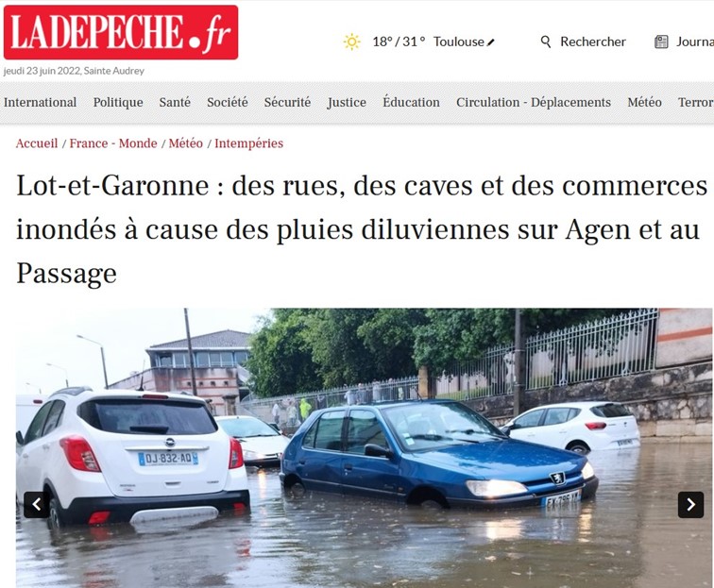The height and width of the screenshot is (588, 714).
Task: Open the Politique section
Action: (118, 102)
